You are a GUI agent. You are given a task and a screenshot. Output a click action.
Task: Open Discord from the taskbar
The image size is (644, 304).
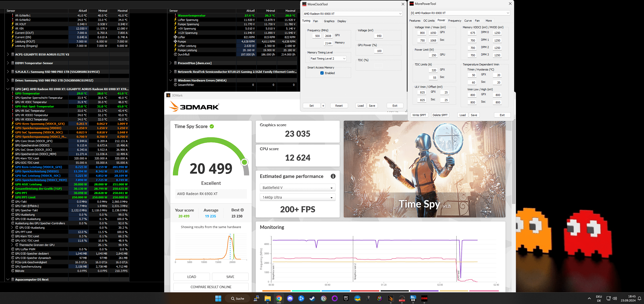coord(290,298)
